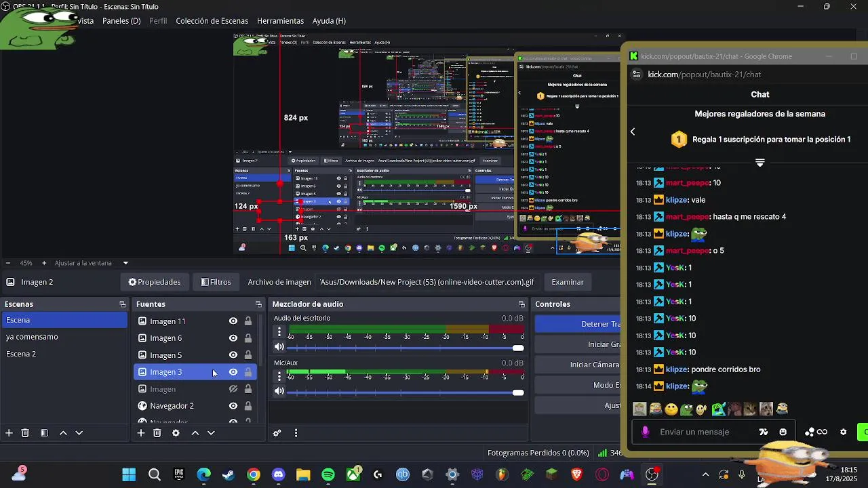
Task: Toggle visibility of Navegador 2 source
Action: tap(233, 406)
